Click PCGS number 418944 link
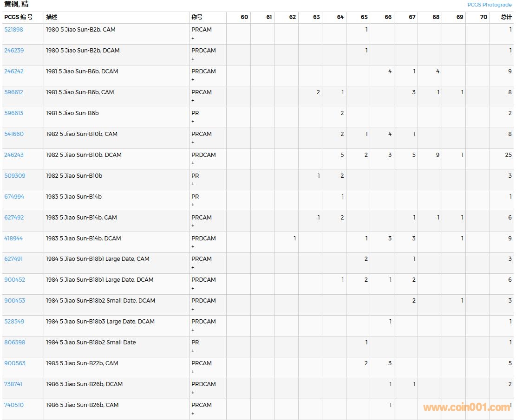This screenshot has width=516, height=420. pos(13,239)
